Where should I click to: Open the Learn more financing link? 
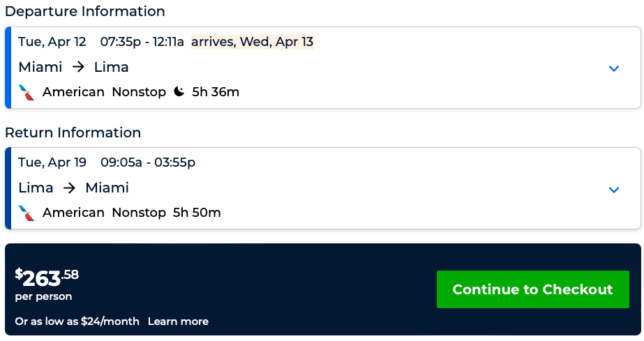178,321
